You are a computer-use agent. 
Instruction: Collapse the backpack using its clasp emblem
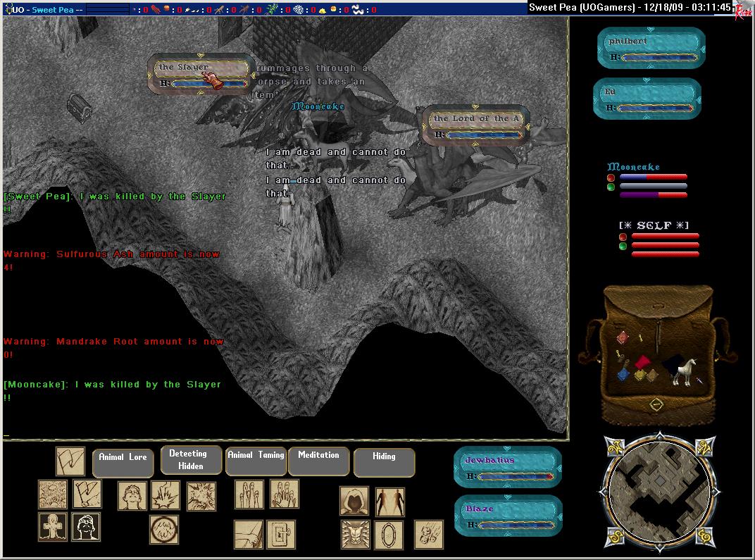pos(655,405)
